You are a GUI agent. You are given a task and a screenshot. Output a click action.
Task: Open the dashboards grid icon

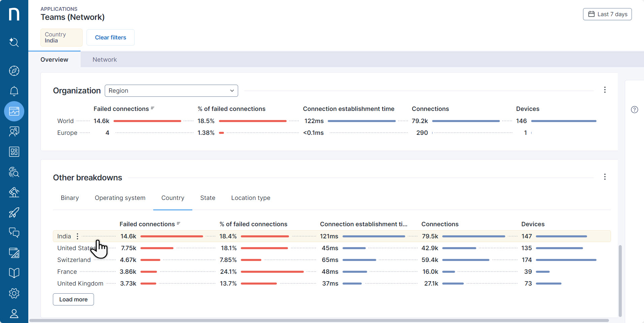14,152
